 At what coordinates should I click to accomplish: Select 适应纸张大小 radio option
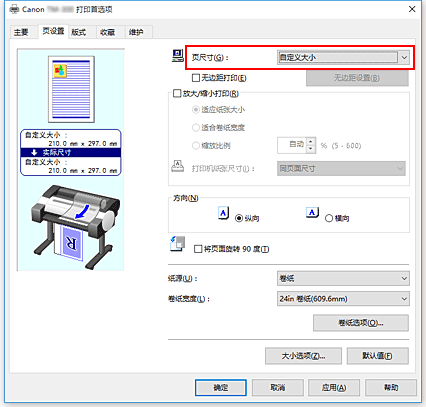click(x=196, y=110)
